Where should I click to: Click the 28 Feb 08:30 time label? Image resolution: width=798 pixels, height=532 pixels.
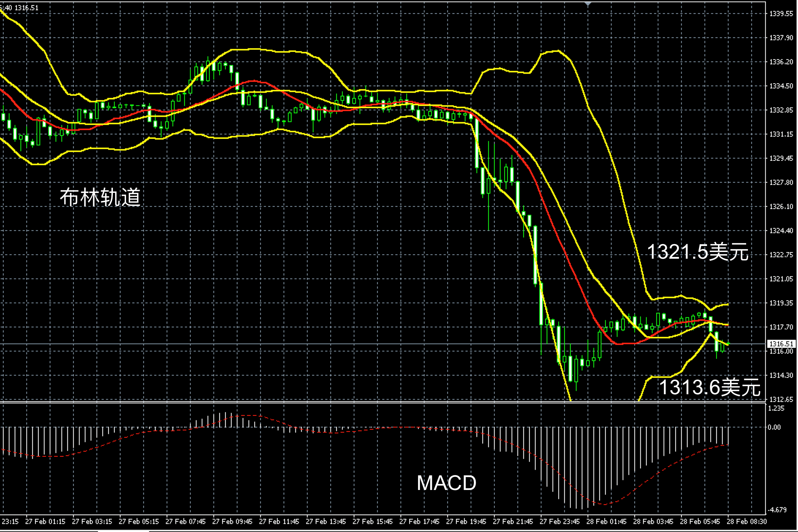[x=747, y=521]
